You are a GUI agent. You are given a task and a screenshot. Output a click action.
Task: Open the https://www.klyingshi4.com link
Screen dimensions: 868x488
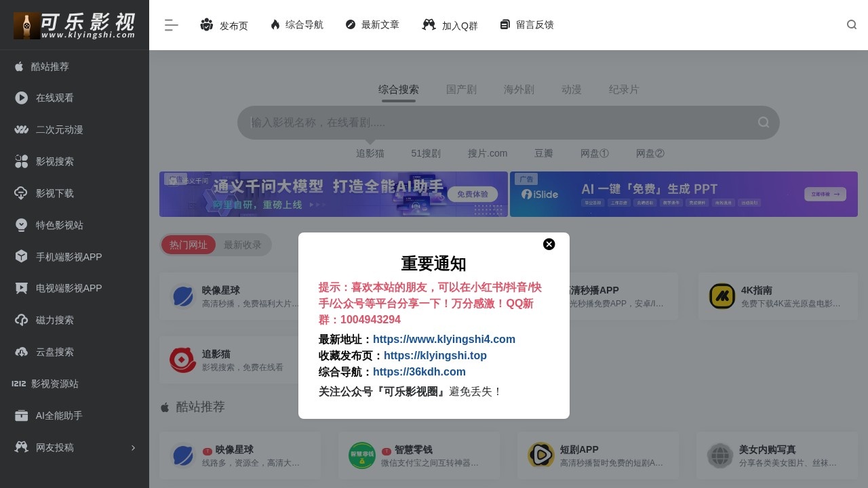[444, 339]
